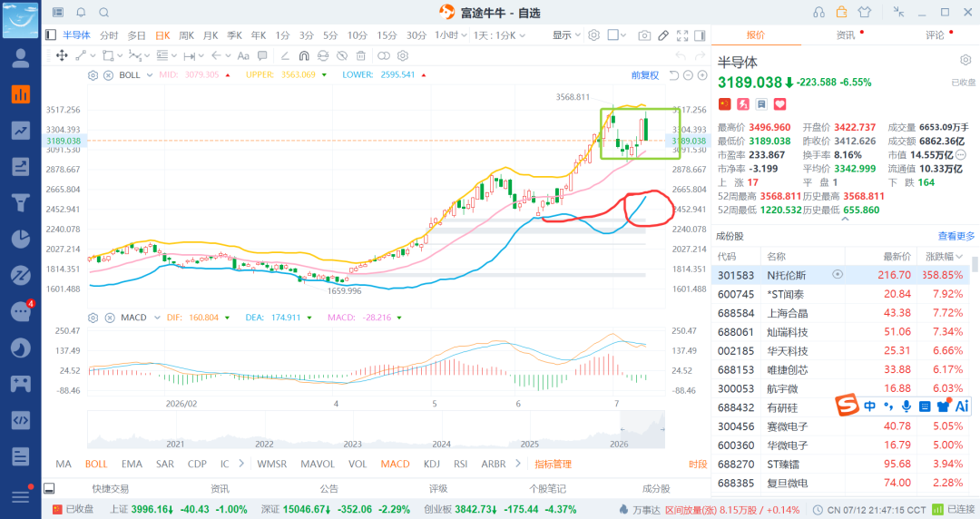Open the notifications bell icon
This screenshot has width=980, height=519.
82,13
